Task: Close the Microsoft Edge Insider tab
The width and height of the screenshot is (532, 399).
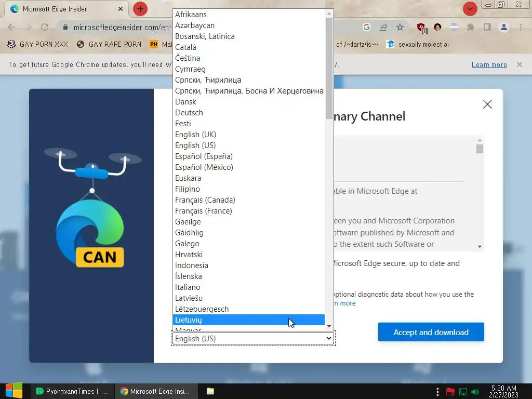Action: click(121, 9)
